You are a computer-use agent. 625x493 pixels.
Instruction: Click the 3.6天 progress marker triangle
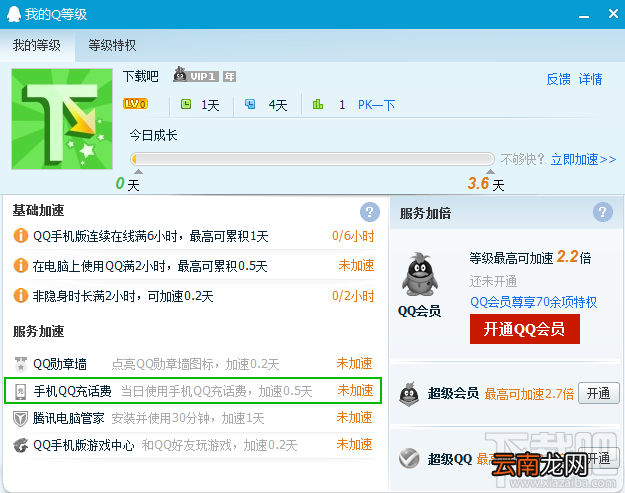[x=491, y=171]
